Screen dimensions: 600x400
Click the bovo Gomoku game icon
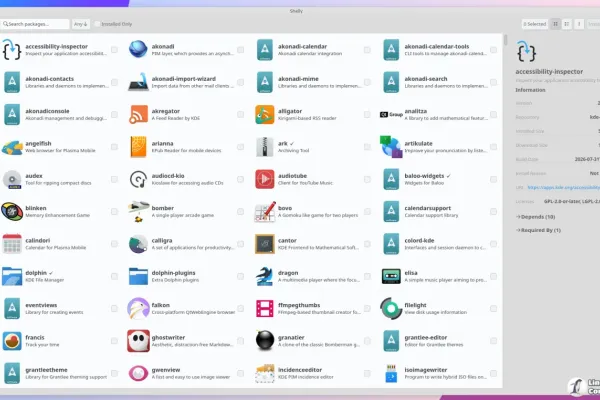pyautogui.click(x=265, y=212)
